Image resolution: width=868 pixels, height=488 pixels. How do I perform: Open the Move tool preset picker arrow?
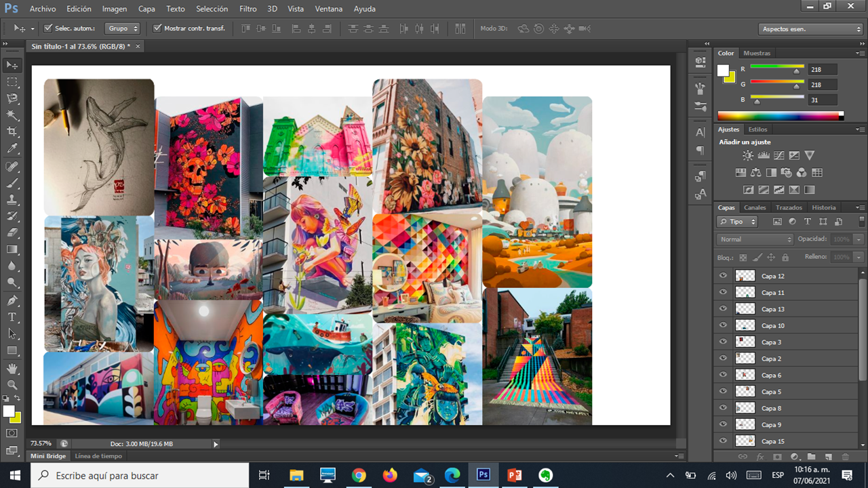click(33, 29)
